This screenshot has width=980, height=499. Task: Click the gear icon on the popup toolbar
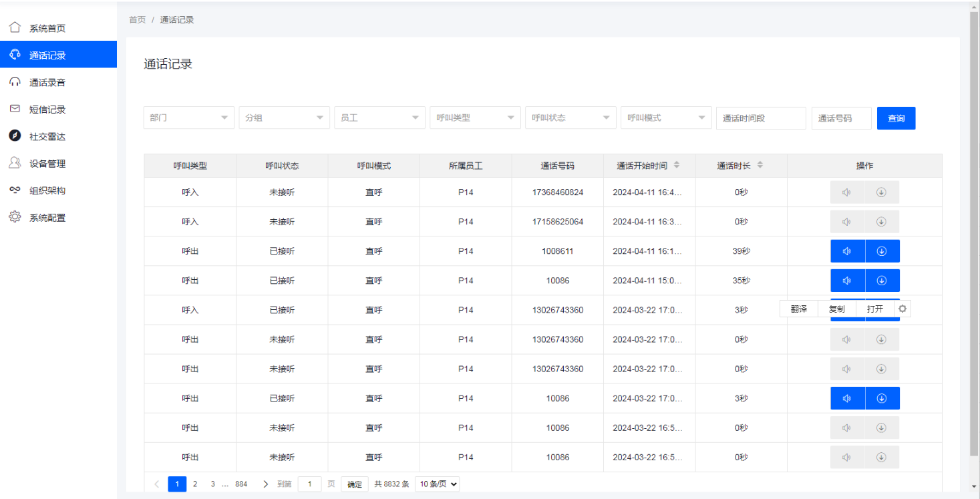[x=902, y=309]
